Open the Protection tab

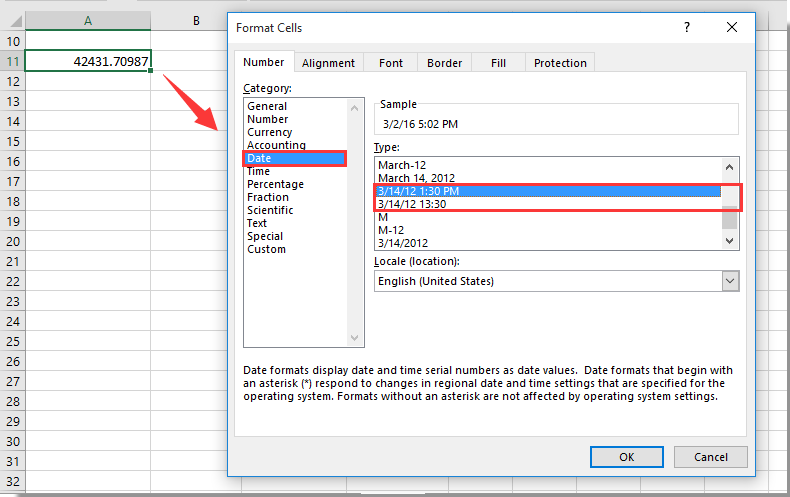tap(560, 63)
